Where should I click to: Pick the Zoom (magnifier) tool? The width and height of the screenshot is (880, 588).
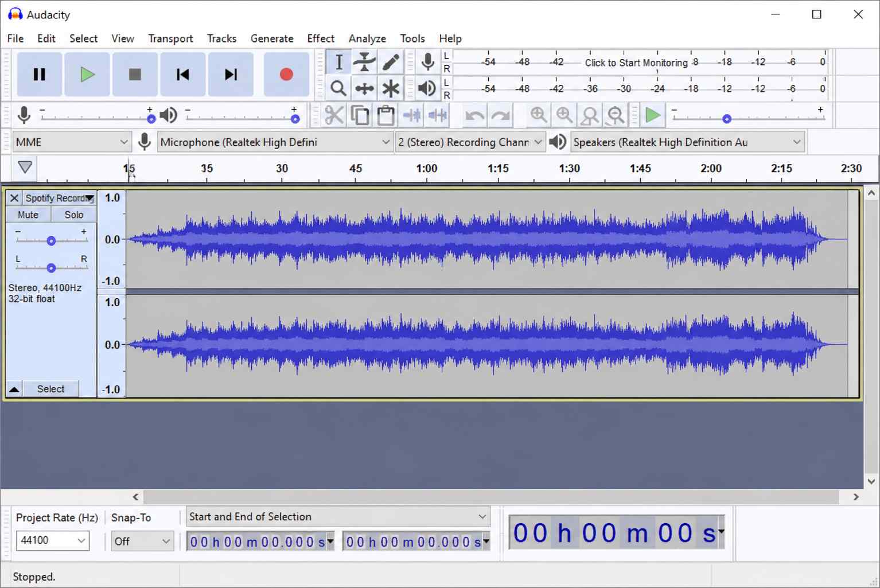[x=339, y=88]
